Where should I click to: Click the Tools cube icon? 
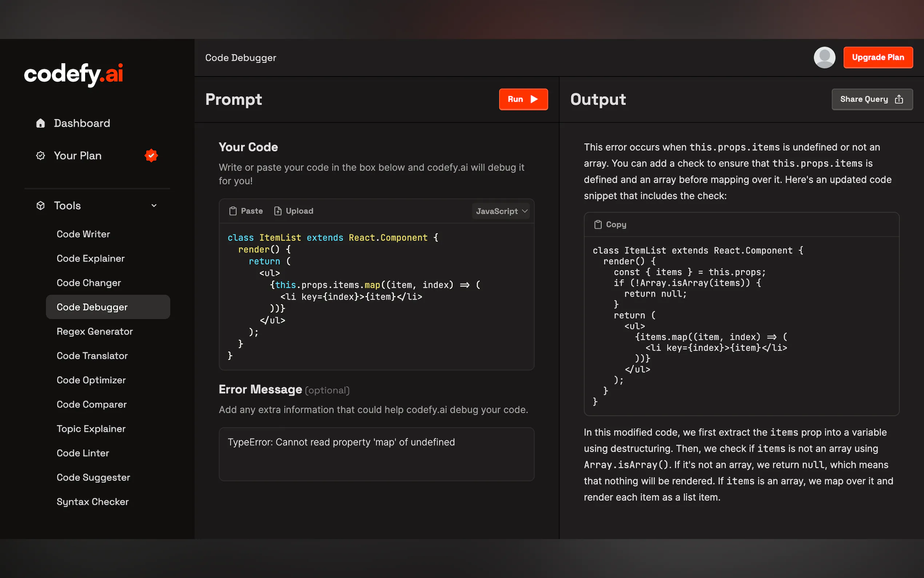coord(40,206)
